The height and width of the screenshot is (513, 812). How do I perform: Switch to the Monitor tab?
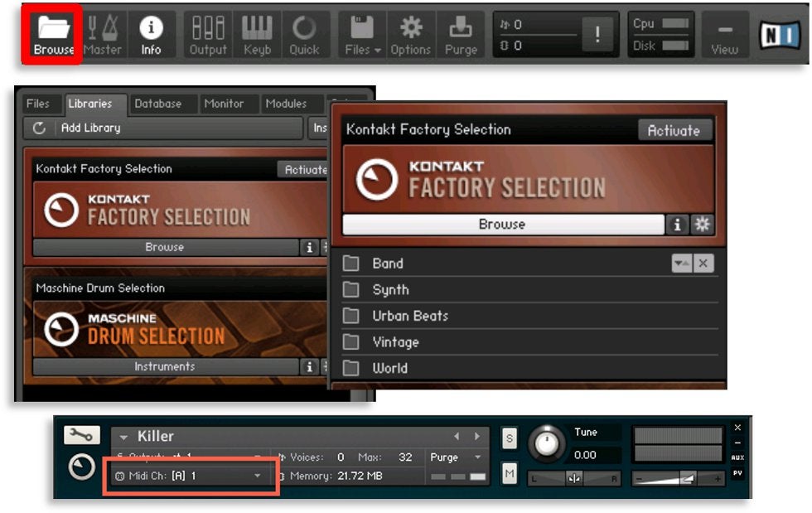pos(224,104)
